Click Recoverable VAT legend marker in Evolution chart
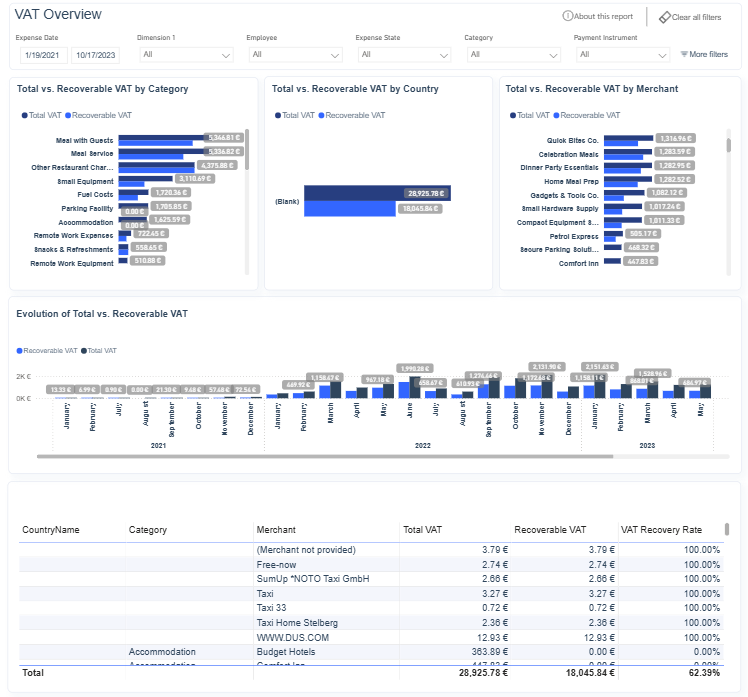 20,351
